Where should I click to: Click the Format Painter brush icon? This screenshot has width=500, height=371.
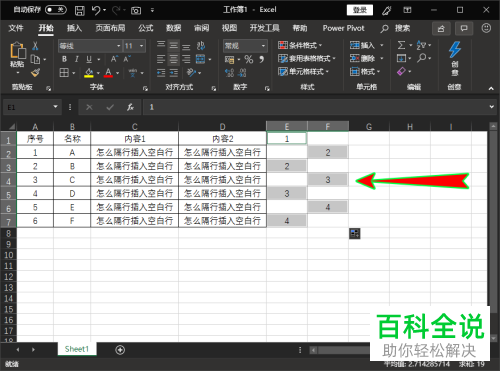tap(35, 72)
